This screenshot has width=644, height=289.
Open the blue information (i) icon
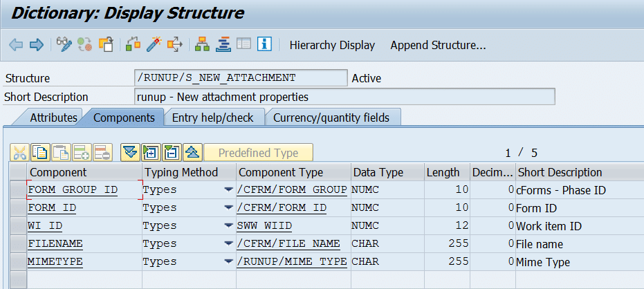pyautogui.click(x=264, y=45)
